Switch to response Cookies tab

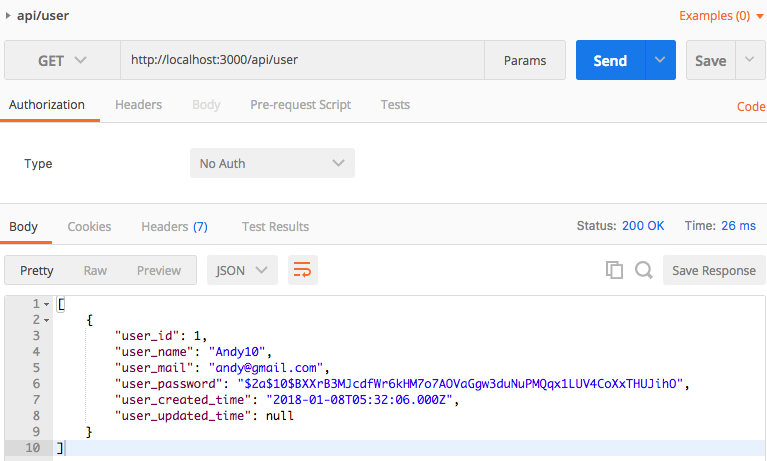tap(89, 227)
